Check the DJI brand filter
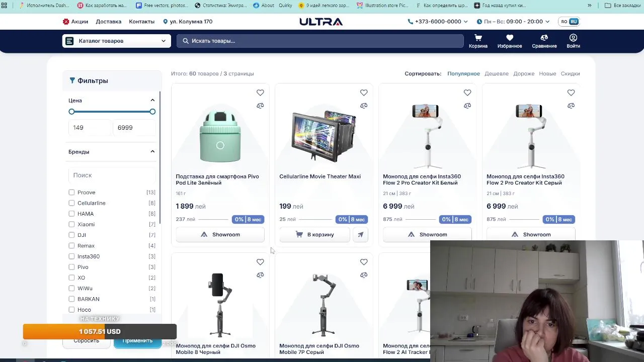This screenshot has width=644, height=362. 71,235
